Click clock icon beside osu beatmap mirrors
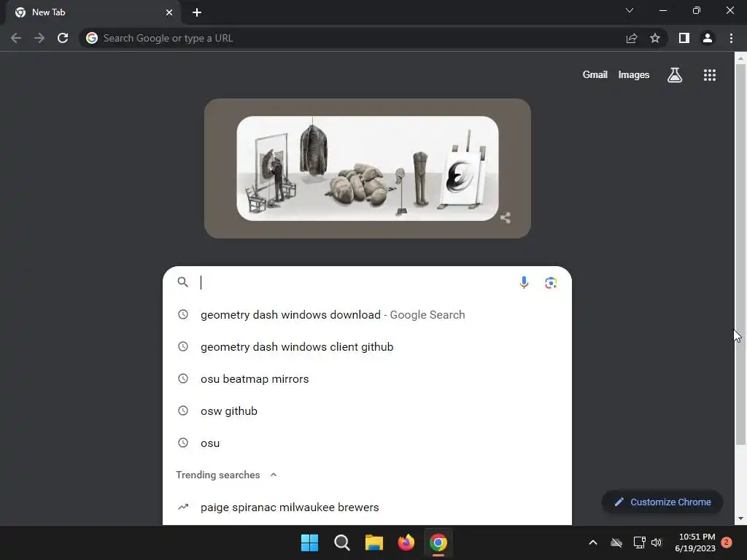 click(x=183, y=378)
